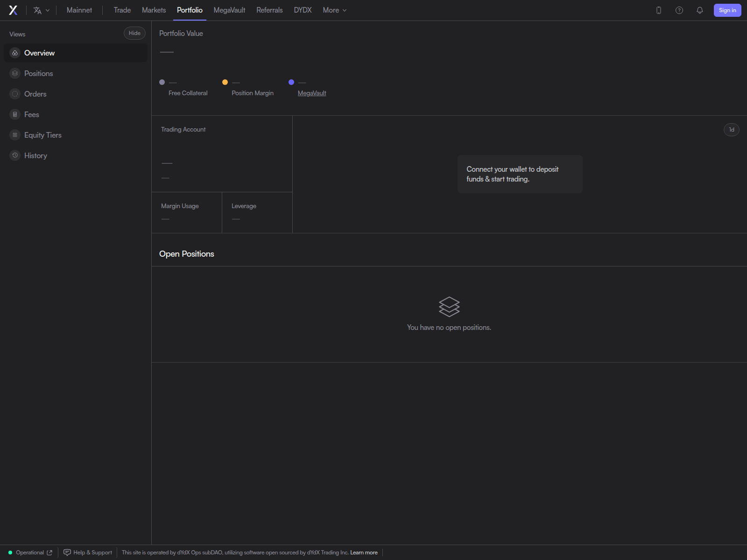Open the Trade page from the navbar
The height and width of the screenshot is (560, 747).
click(x=122, y=10)
